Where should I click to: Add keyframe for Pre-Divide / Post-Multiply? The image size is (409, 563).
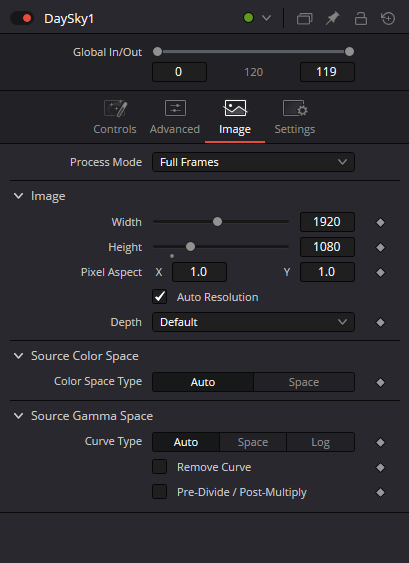(x=380, y=492)
